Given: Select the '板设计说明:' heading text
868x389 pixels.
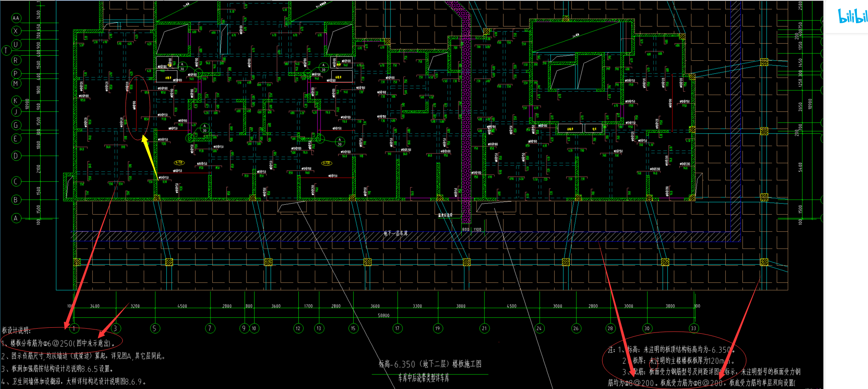Looking at the screenshot, I should click(x=17, y=330).
